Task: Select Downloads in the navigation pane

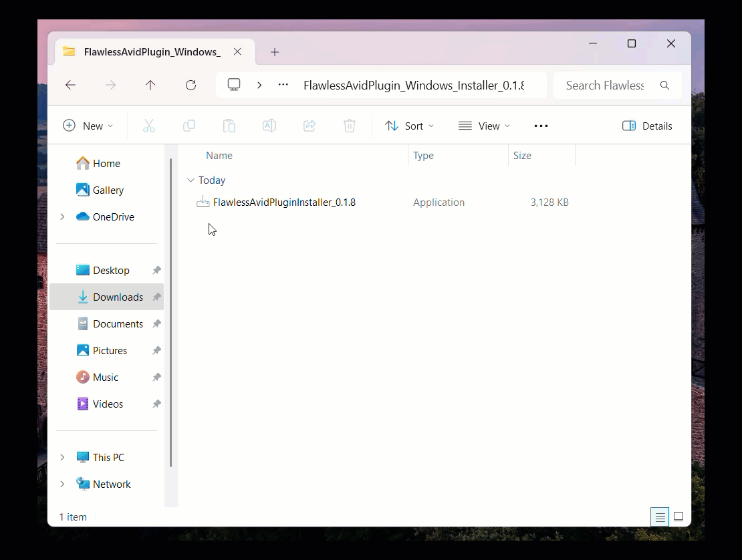Action: (x=118, y=297)
